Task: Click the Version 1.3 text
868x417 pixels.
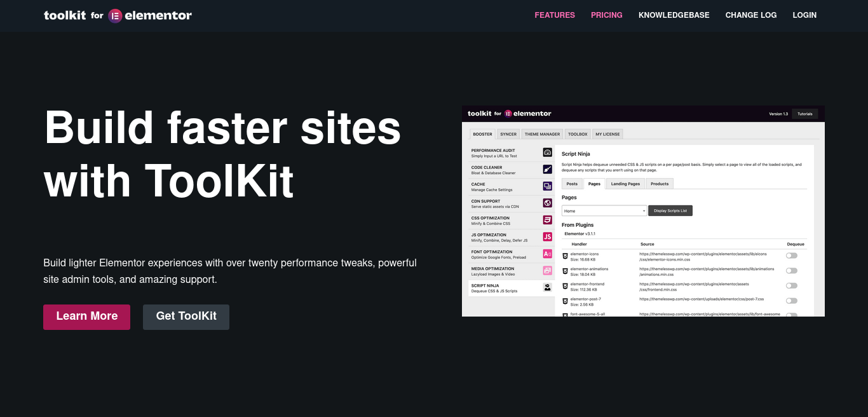Action: 778,114
